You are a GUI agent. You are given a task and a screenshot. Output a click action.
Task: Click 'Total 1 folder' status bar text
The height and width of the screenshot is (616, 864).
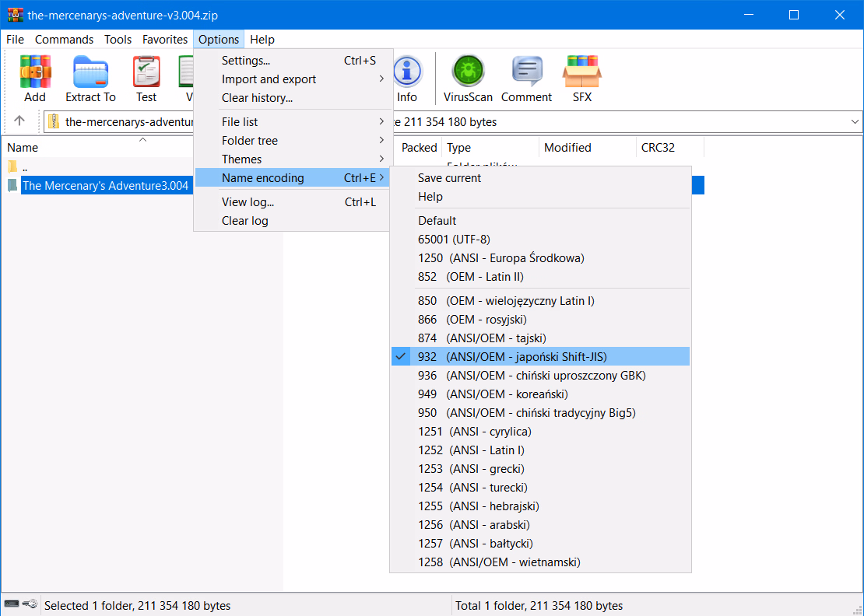coord(539,606)
